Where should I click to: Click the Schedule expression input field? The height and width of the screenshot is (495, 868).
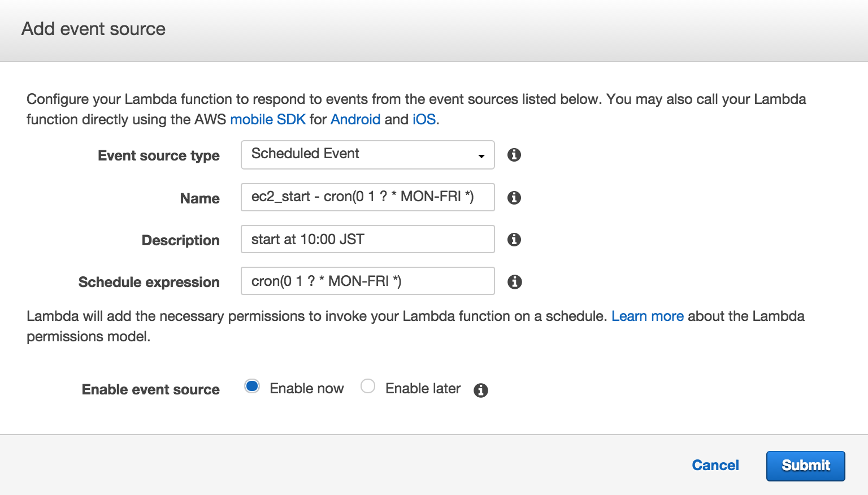point(367,281)
